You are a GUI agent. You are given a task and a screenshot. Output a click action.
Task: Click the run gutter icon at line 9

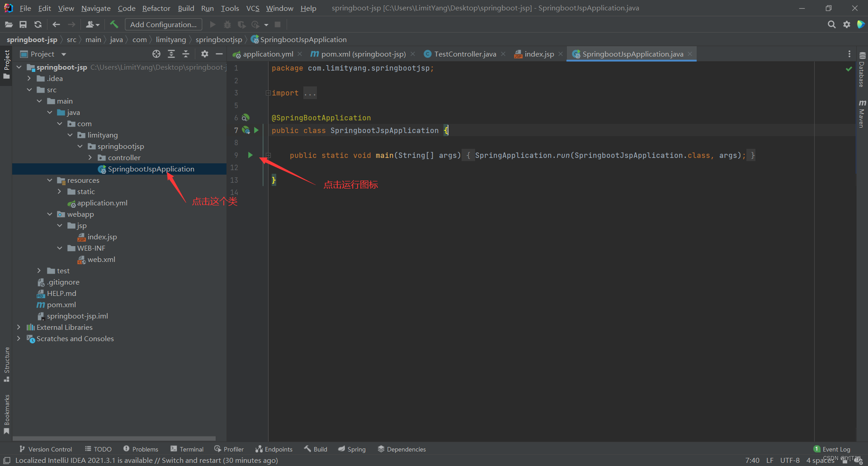pos(250,155)
